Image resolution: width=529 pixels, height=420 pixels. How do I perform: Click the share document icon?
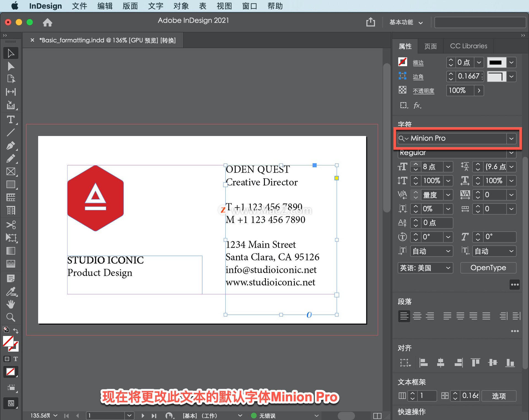point(371,22)
